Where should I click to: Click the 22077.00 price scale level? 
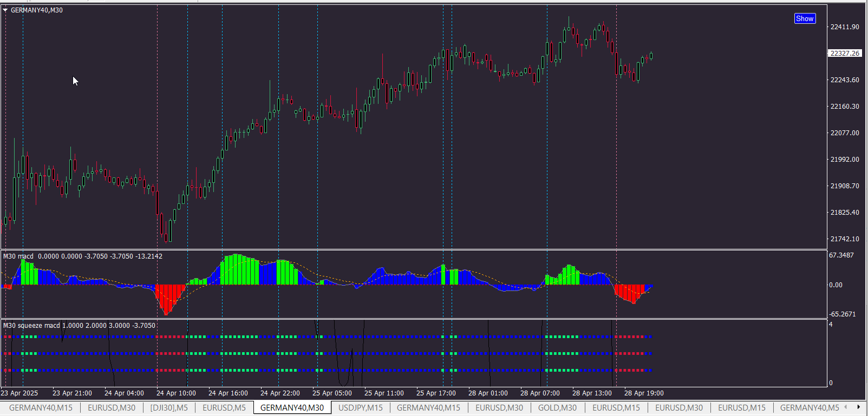[x=845, y=133]
